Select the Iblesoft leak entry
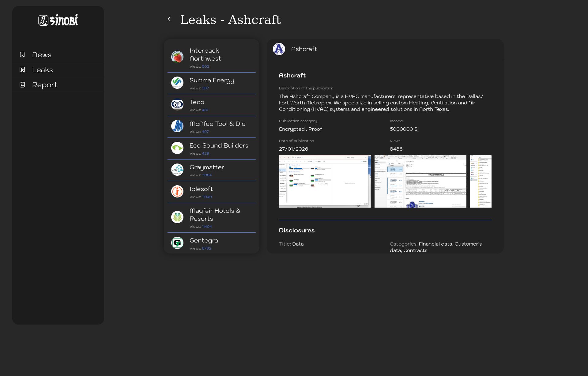The height and width of the screenshot is (376, 588). point(201,189)
